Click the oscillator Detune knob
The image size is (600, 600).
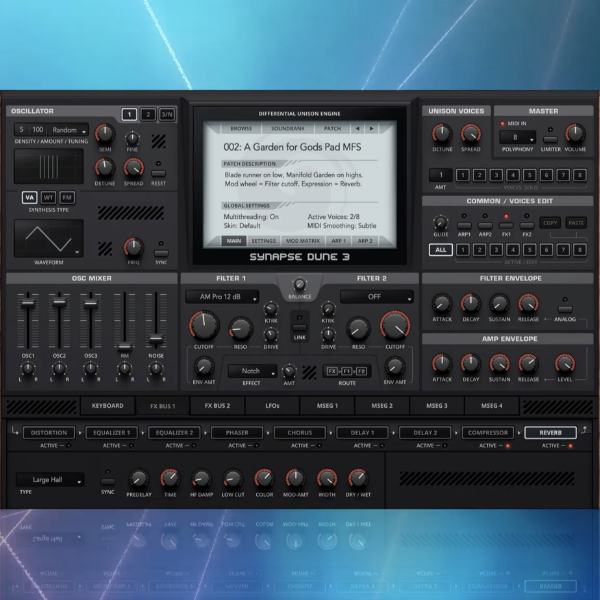click(x=104, y=168)
